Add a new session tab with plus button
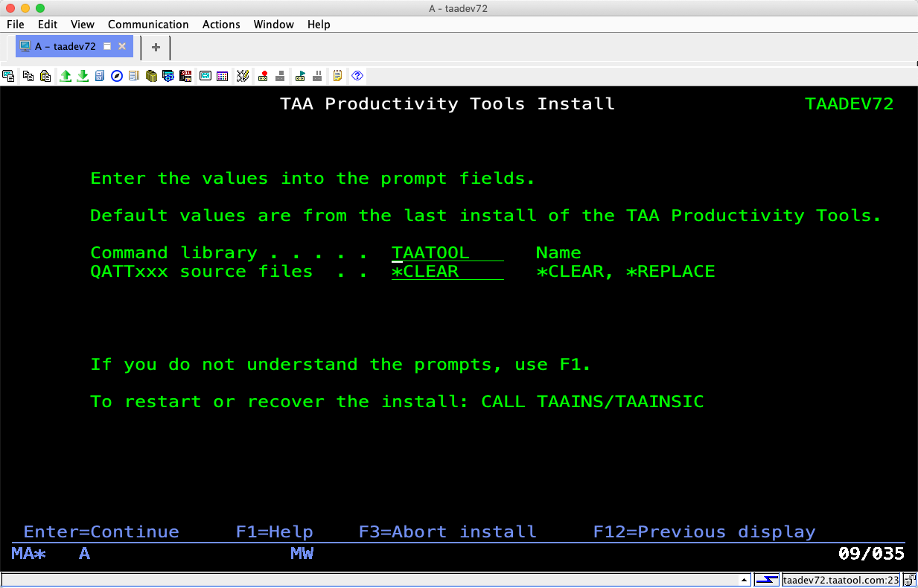The image size is (918, 588). (x=156, y=47)
